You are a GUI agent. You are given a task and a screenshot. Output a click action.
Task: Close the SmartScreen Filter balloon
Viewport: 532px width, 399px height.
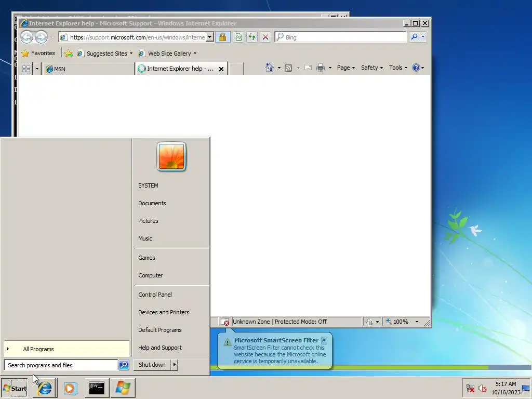(x=324, y=340)
